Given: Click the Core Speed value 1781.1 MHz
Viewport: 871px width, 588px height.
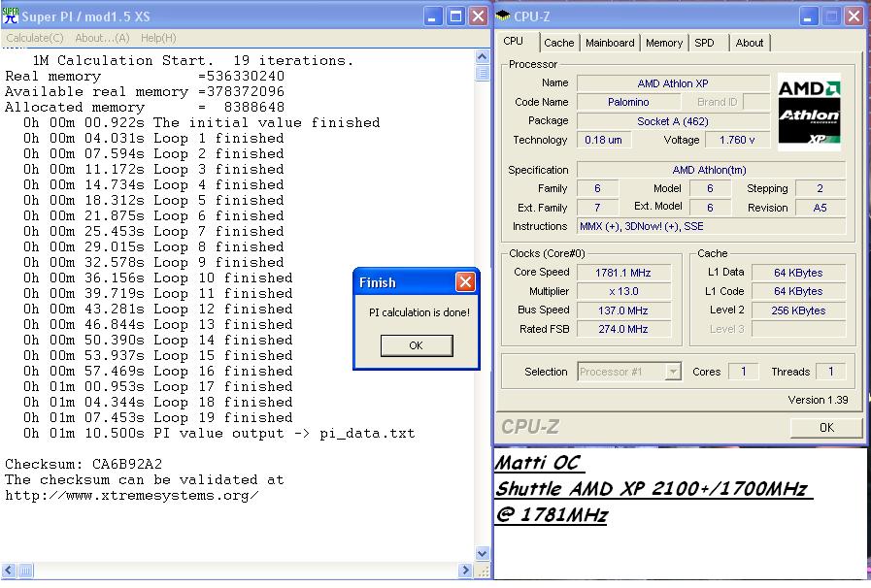Looking at the screenshot, I should click(x=623, y=273).
